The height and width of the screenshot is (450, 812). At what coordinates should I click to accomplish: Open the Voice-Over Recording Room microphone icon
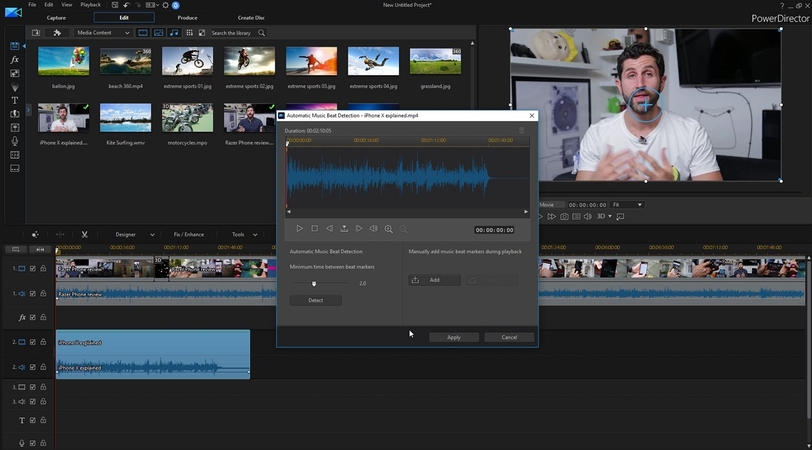click(14, 141)
